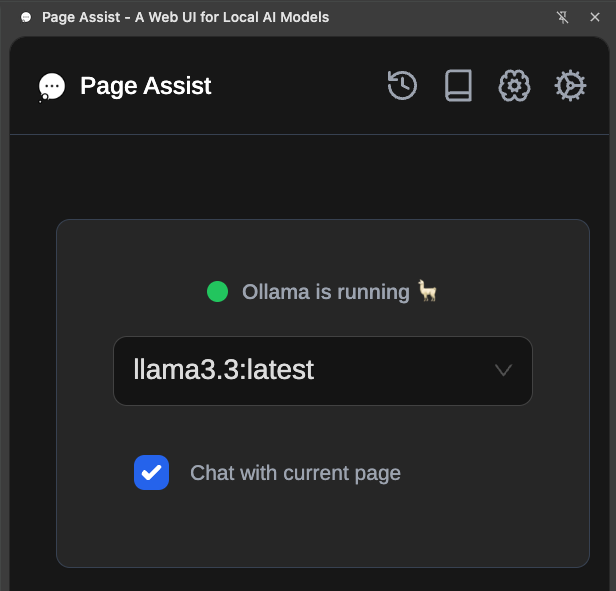Toggle via the 'Chat with current page' label
This screenshot has height=591, width=616.
point(295,473)
